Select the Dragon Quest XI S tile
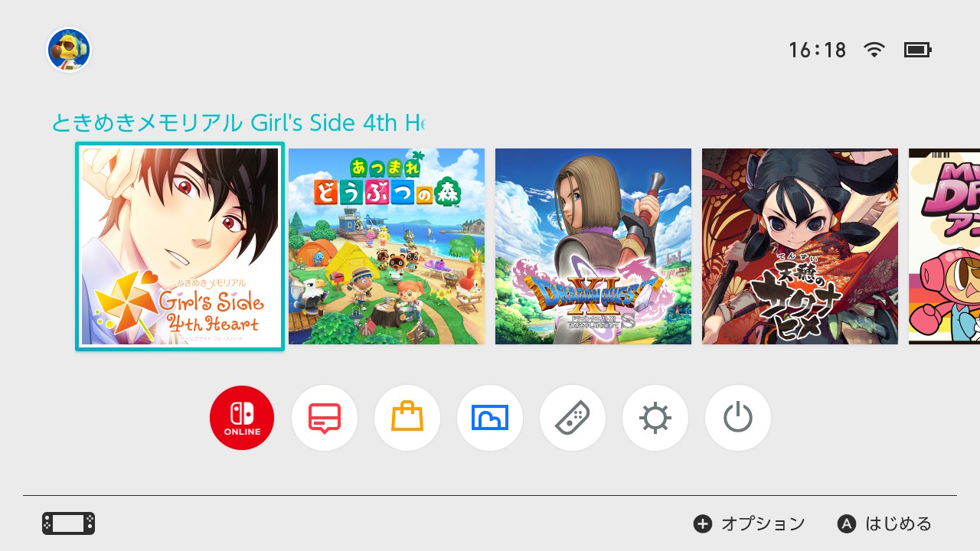Image resolution: width=980 pixels, height=551 pixels. point(593,246)
